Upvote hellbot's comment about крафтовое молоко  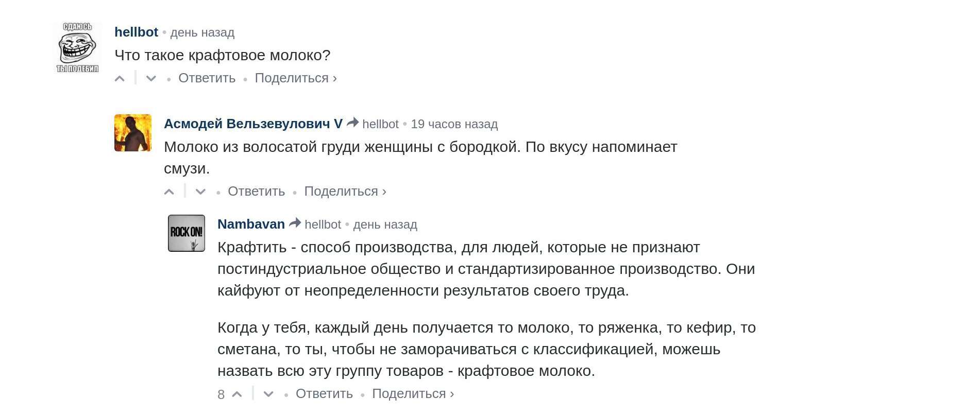pyautogui.click(x=120, y=79)
